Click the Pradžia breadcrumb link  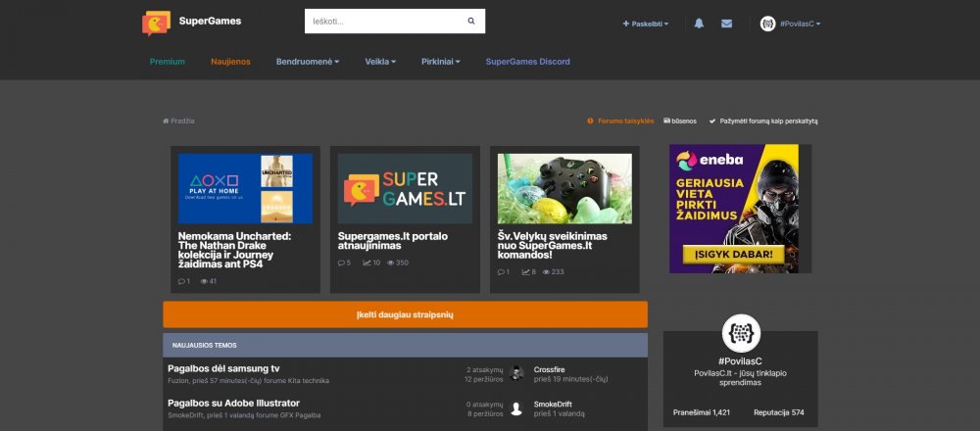[x=182, y=121]
